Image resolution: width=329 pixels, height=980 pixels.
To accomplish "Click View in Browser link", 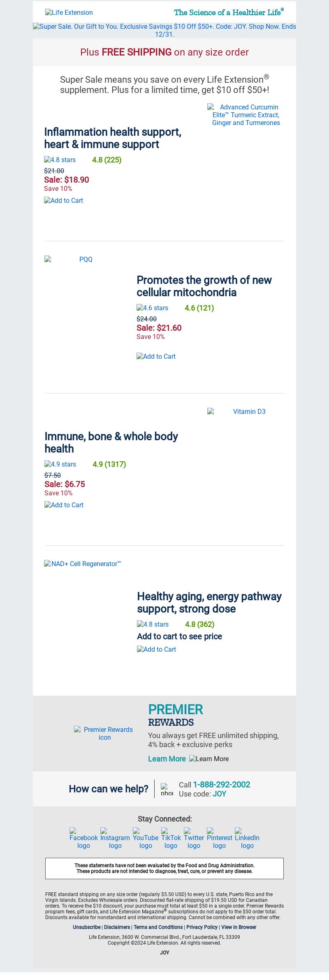I will pyautogui.click(x=239, y=927).
